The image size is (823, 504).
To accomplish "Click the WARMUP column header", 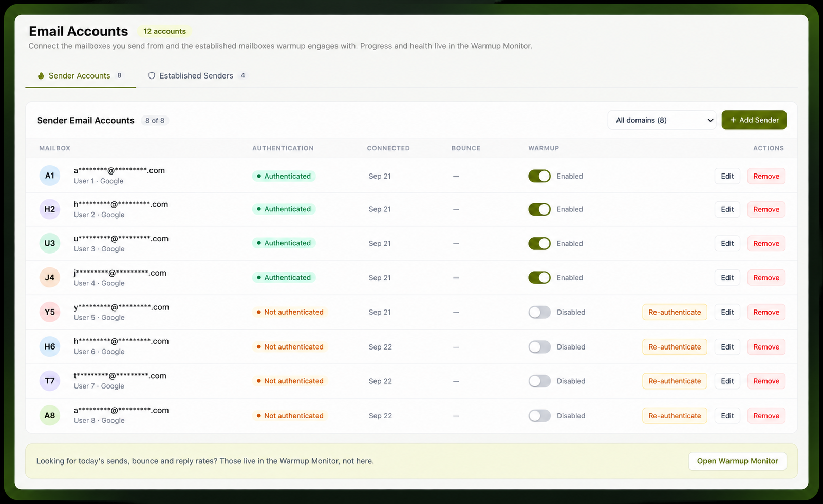I will [x=544, y=148].
